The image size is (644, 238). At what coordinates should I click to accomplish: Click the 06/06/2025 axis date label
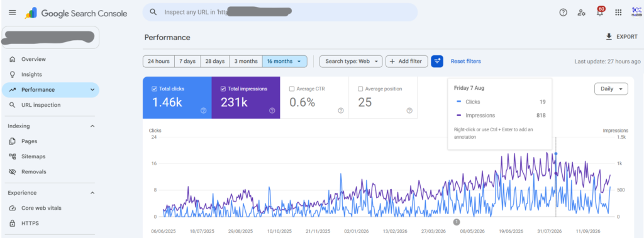pos(163,232)
